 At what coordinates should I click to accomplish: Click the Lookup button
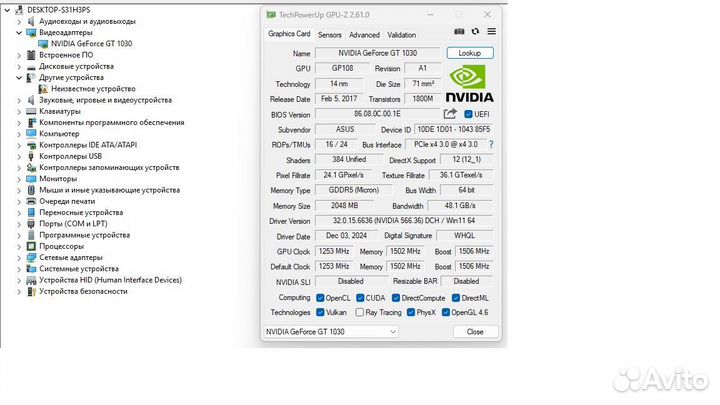[x=470, y=53]
